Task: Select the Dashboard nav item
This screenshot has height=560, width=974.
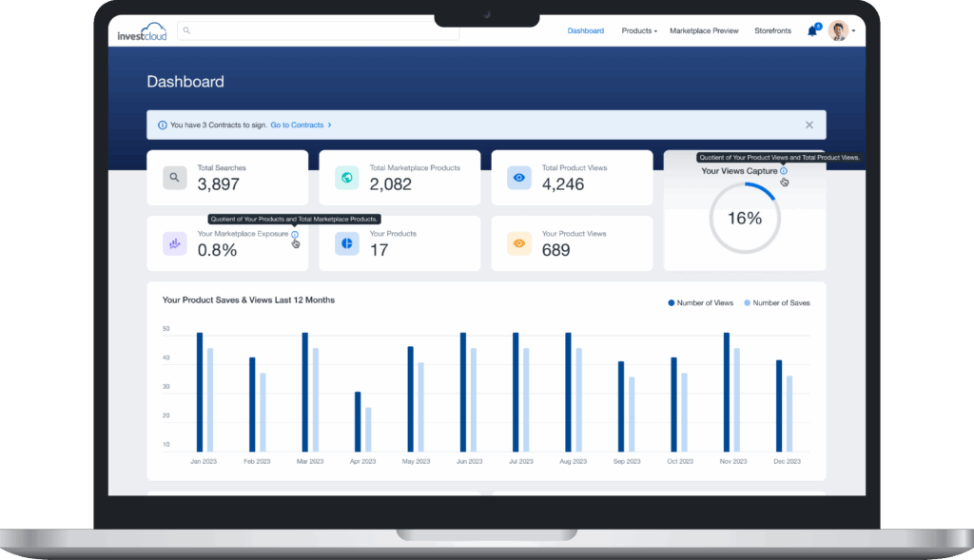Action: coord(585,30)
